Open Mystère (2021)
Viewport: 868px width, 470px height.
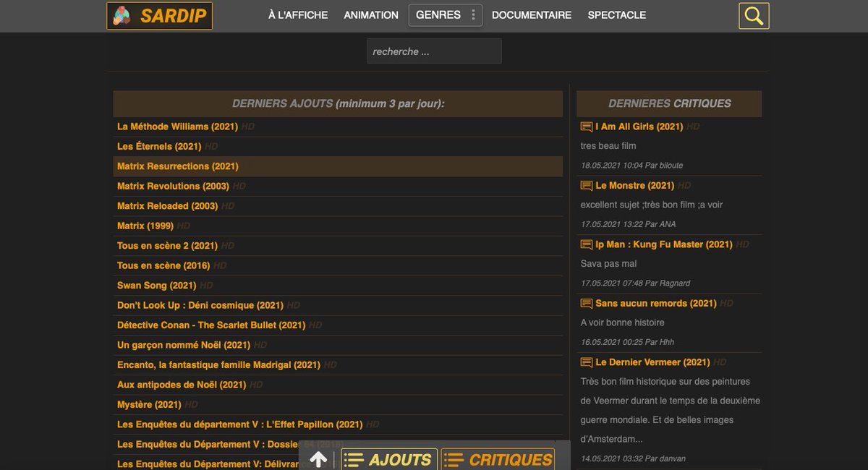coord(149,405)
